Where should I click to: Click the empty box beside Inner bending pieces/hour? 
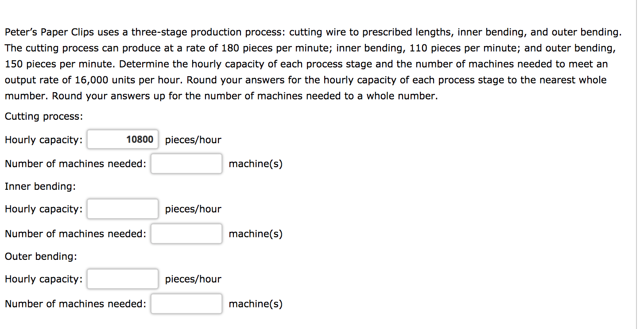point(123,208)
